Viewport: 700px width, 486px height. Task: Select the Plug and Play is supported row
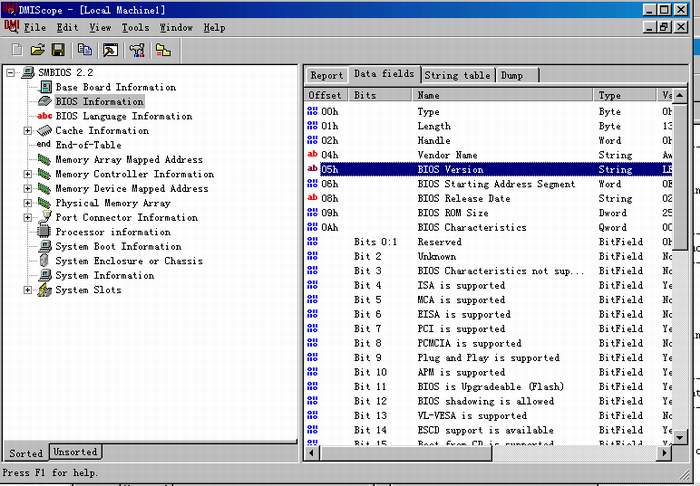coord(489,357)
